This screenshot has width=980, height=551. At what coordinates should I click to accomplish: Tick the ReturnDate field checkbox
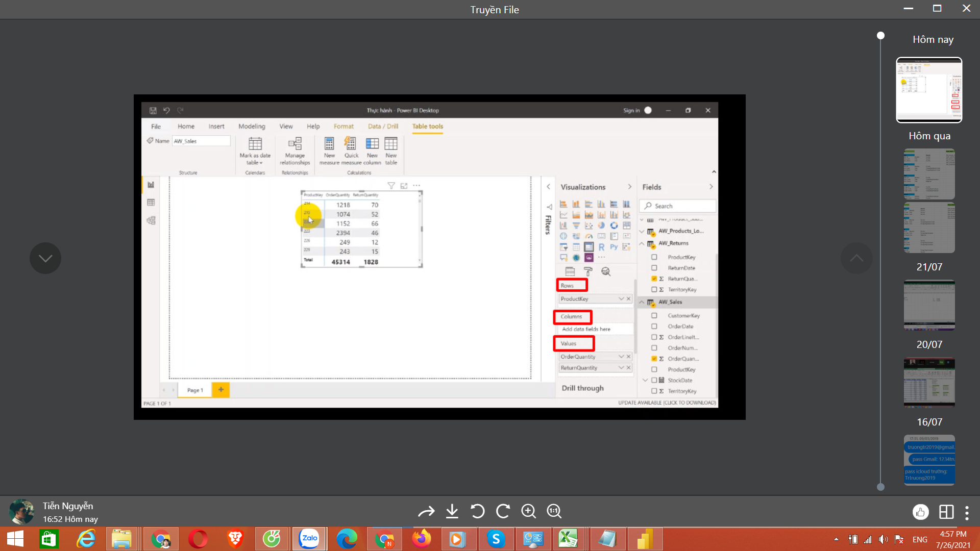[654, 268]
